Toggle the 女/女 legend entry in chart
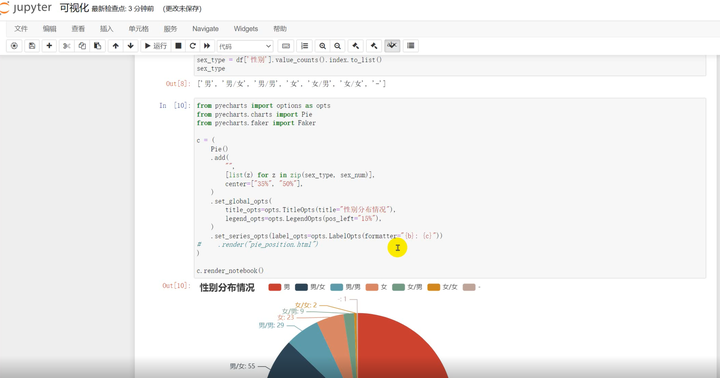 coord(443,287)
